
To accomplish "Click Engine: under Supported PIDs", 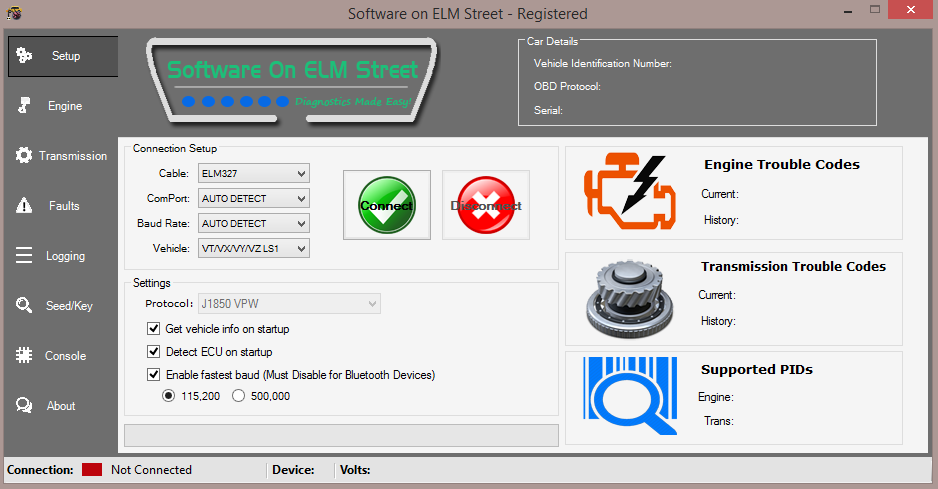I will coord(715,397).
